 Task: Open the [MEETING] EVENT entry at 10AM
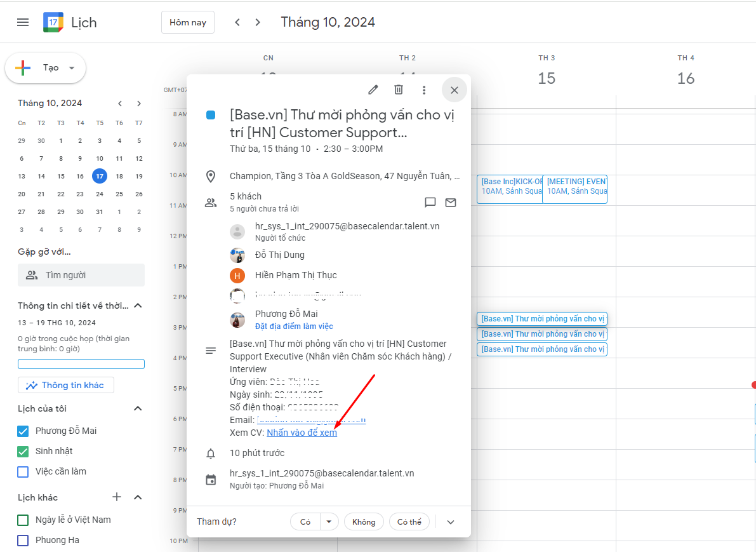tap(574, 189)
